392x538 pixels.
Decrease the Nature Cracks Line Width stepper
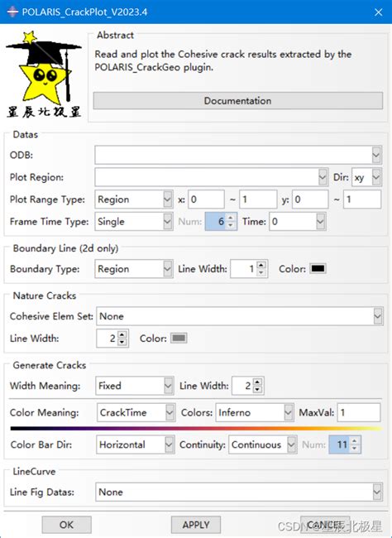point(122,342)
